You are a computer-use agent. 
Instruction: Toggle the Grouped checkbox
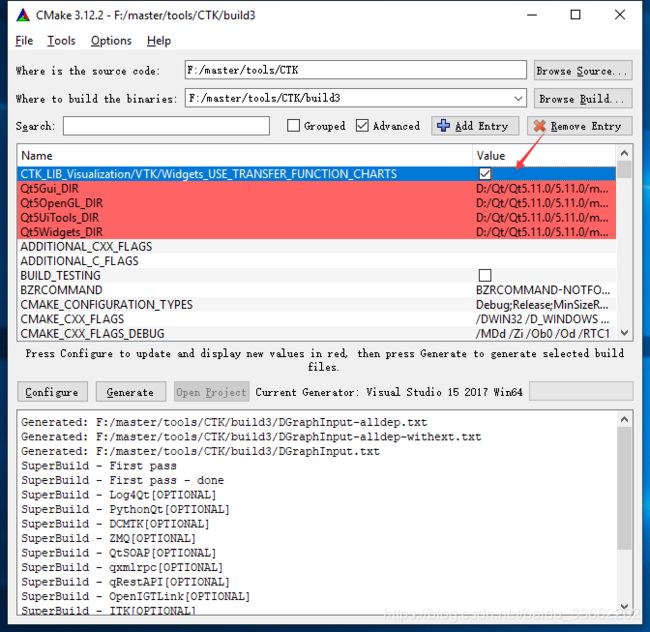tap(293, 125)
